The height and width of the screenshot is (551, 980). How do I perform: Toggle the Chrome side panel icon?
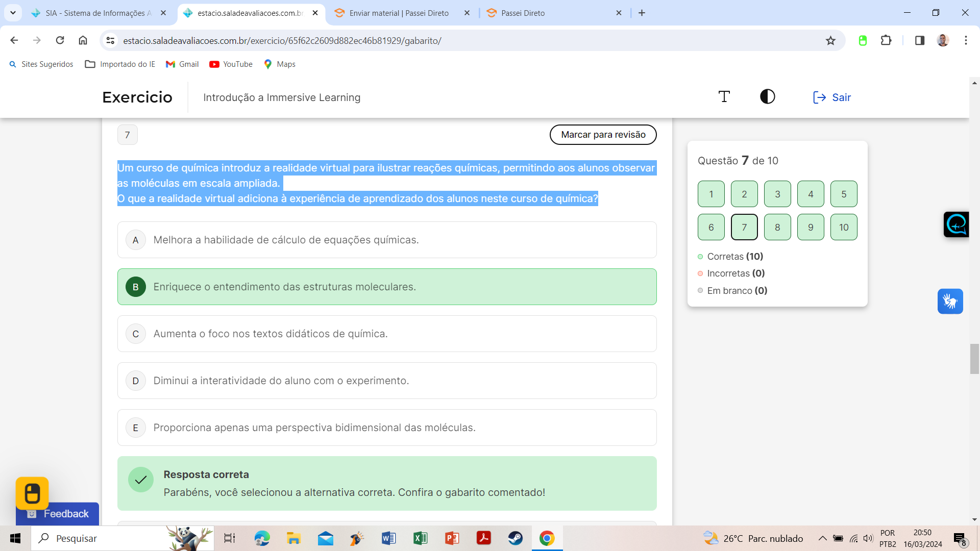919,41
